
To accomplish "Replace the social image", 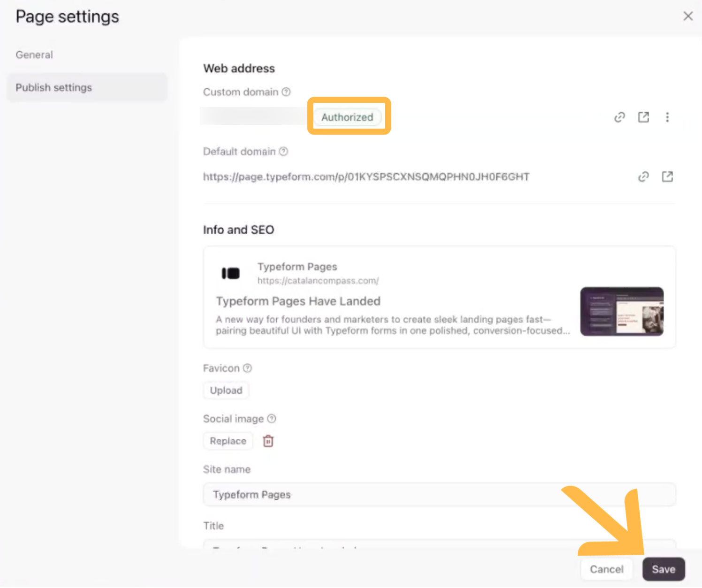I will click(228, 441).
